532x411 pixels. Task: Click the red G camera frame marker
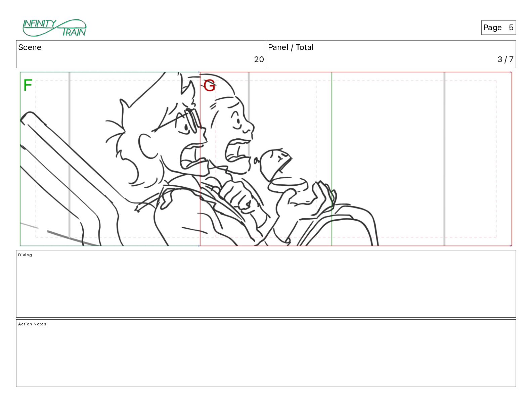pyautogui.click(x=209, y=85)
